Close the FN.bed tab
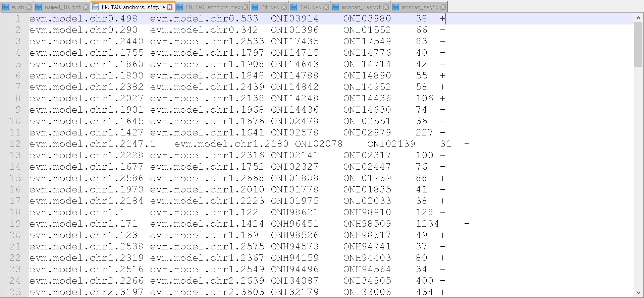This screenshot has width=644, height=298. click(284, 7)
